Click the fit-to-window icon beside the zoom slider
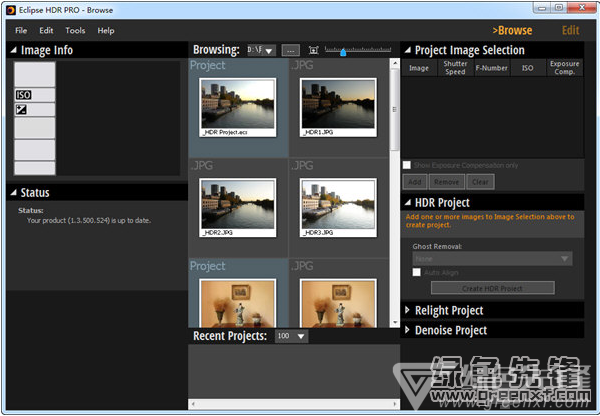Image resolution: width=600 pixels, height=416 pixels. [313, 50]
